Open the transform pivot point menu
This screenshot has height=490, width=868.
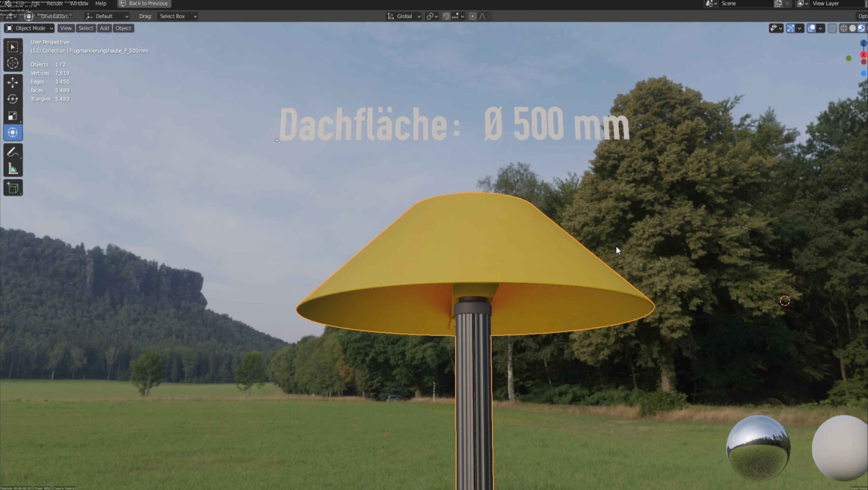(432, 16)
